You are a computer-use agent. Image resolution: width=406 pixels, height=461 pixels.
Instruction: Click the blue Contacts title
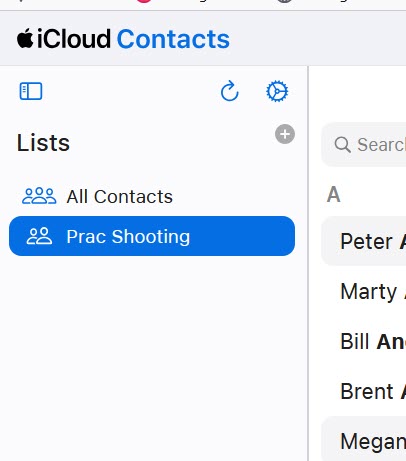click(x=173, y=39)
